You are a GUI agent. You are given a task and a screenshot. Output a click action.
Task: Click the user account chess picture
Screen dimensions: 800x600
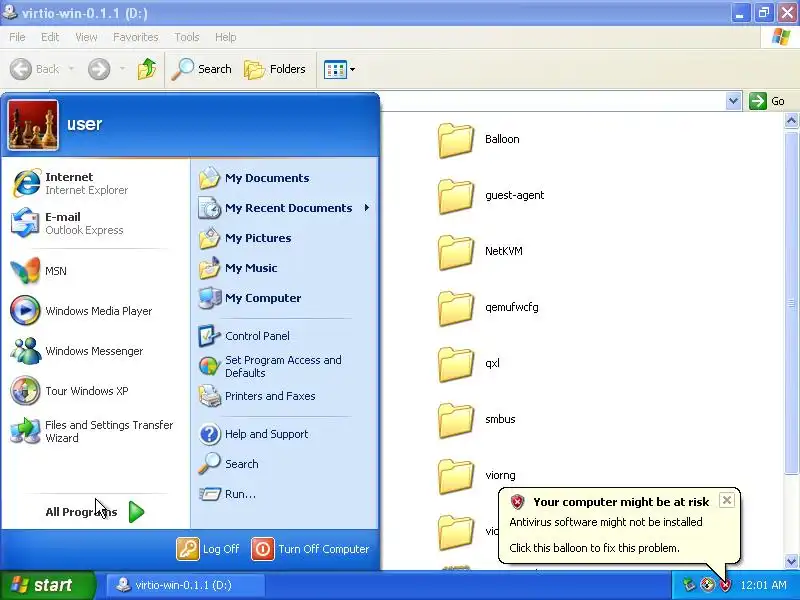[x=33, y=125]
